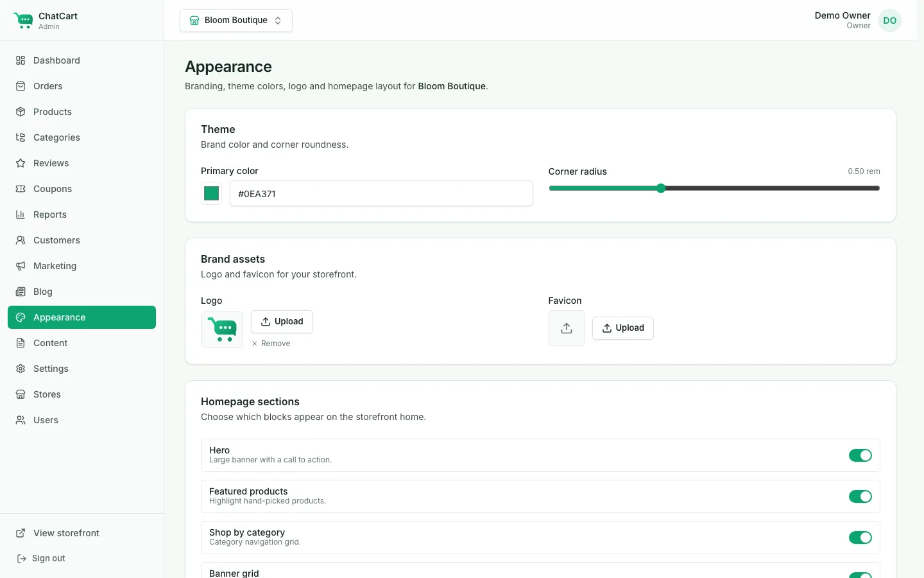Open the primary color swatch picker

click(x=212, y=193)
